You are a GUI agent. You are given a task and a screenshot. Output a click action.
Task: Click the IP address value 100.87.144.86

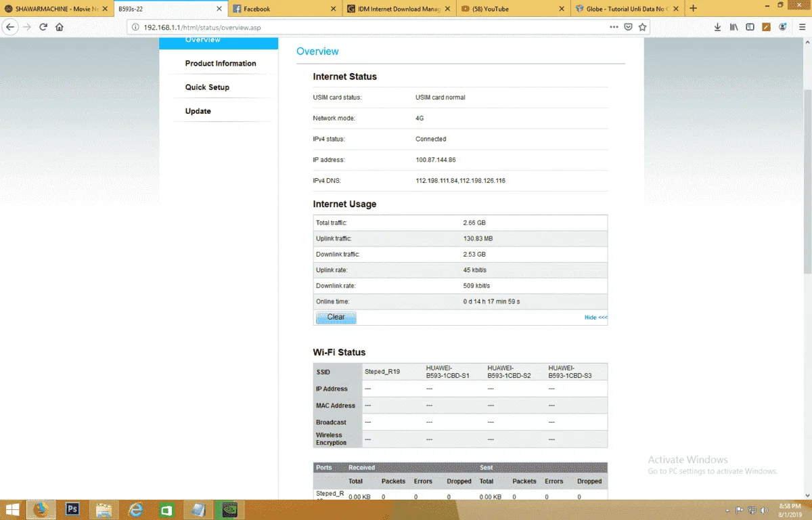pyautogui.click(x=435, y=160)
